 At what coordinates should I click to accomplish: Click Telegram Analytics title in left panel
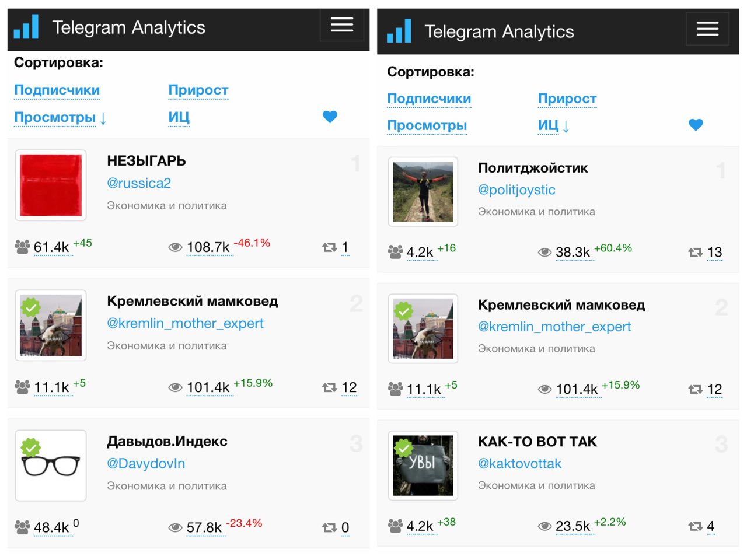pyautogui.click(x=129, y=27)
